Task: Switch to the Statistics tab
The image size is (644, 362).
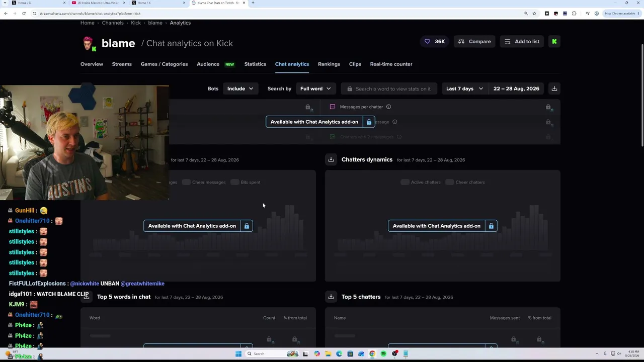Action: 255,64
